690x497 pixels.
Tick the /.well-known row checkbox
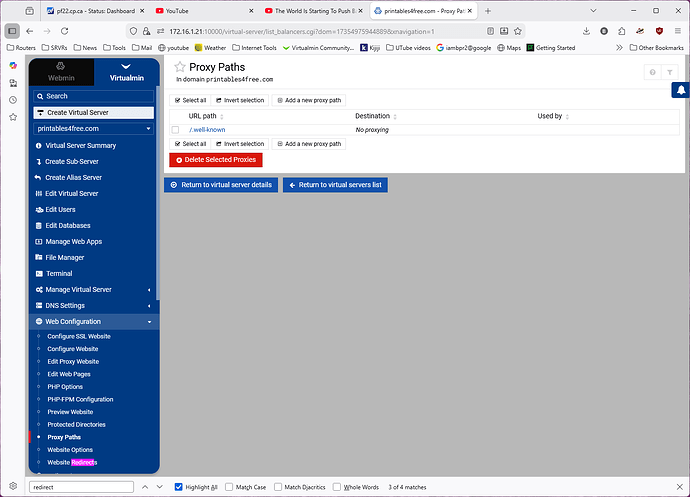pos(176,130)
